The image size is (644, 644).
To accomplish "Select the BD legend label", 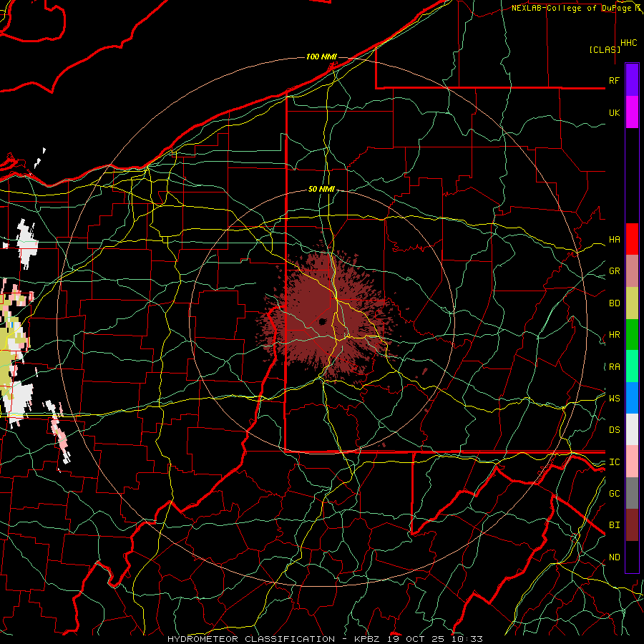I will coord(615,303).
